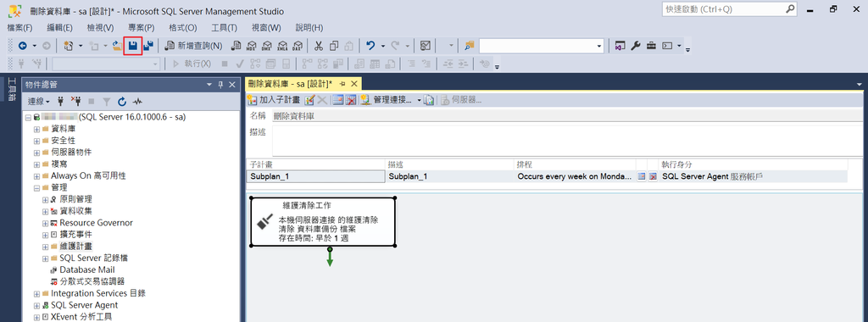Screen dimensions: 868x322
Task: Click the Object Explorer Refresh icon
Action: pyautogui.click(x=122, y=101)
